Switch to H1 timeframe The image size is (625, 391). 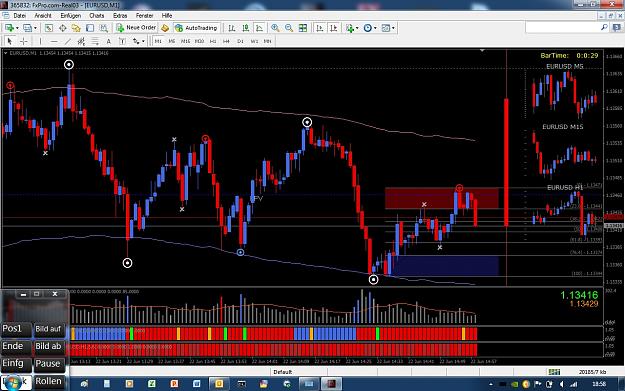click(x=213, y=41)
